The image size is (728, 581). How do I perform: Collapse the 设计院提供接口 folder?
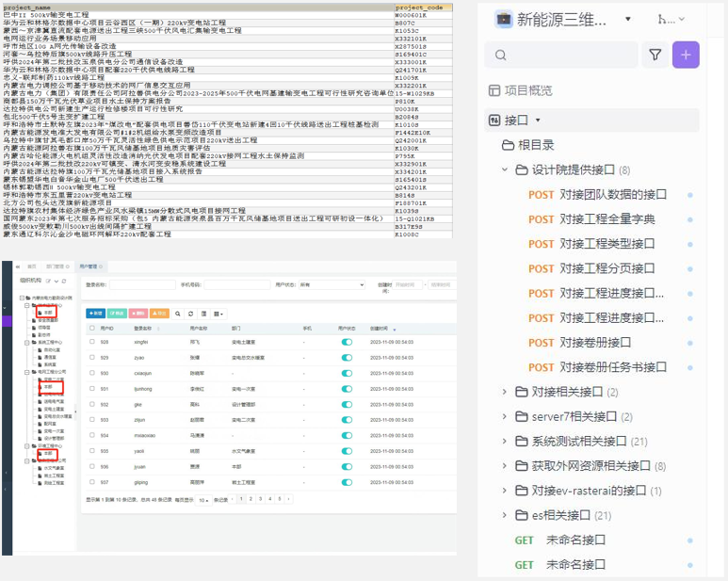coord(505,170)
